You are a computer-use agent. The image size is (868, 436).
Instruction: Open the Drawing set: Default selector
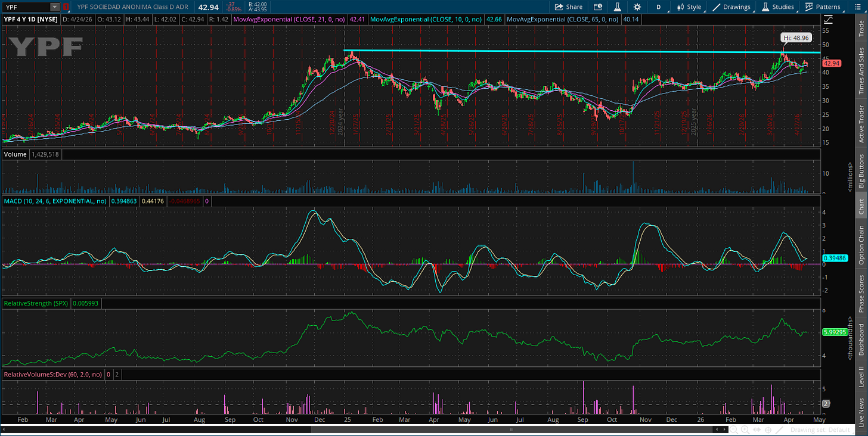click(820, 430)
